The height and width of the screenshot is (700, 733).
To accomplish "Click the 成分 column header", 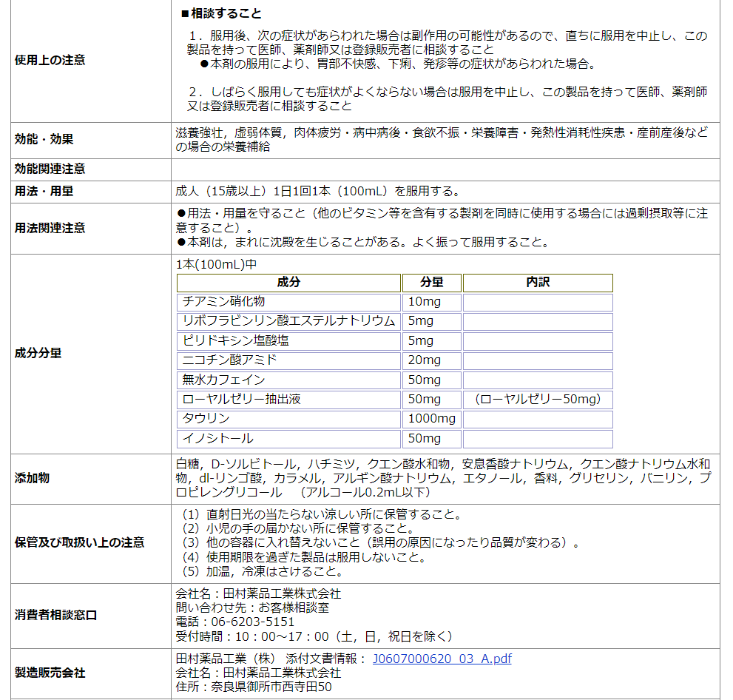I will [x=288, y=283].
